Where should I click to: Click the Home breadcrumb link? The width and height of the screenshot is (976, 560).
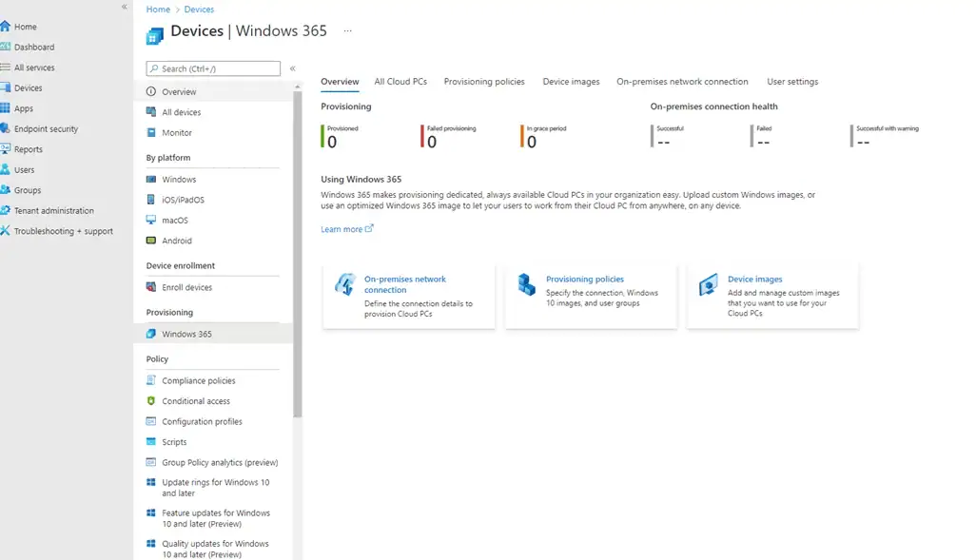(158, 10)
